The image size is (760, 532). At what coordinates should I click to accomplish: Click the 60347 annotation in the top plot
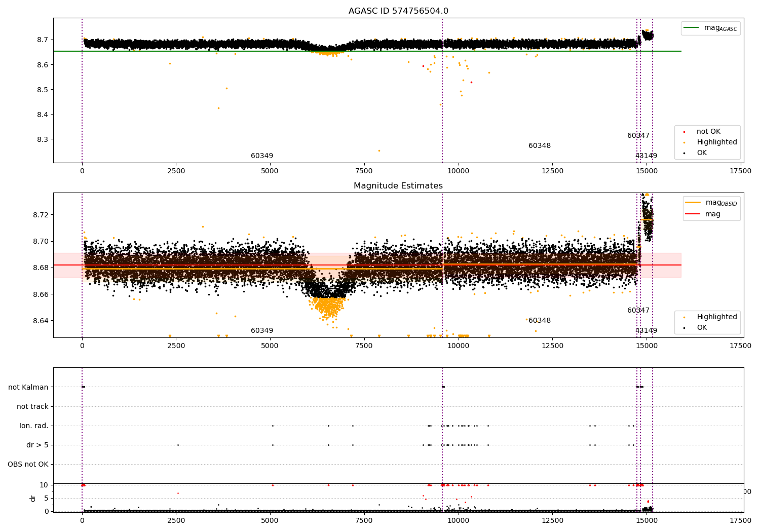tap(638, 136)
